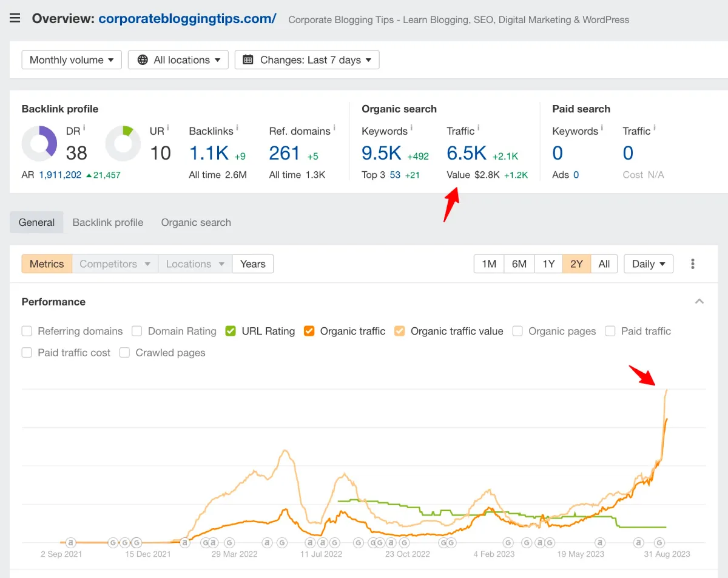Screen dimensions: 728x578
Task: Open the Changes: Last 7 days dropdown
Action: (307, 59)
